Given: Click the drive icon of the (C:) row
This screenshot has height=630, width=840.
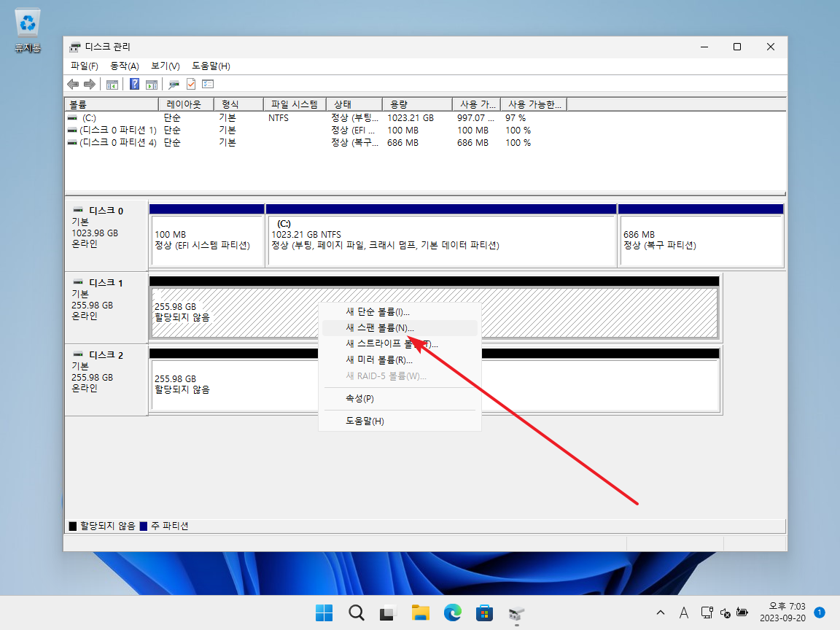Looking at the screenshot, I should (72, 118).
